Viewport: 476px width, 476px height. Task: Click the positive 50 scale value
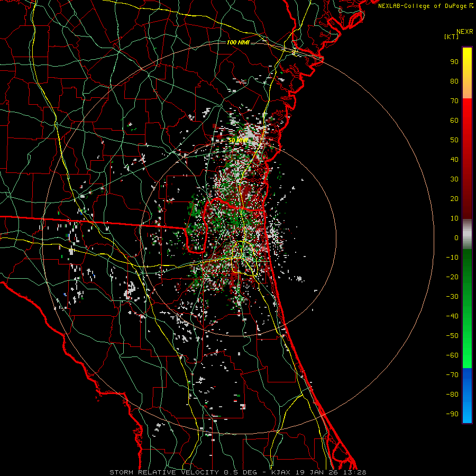coord(454,140)
